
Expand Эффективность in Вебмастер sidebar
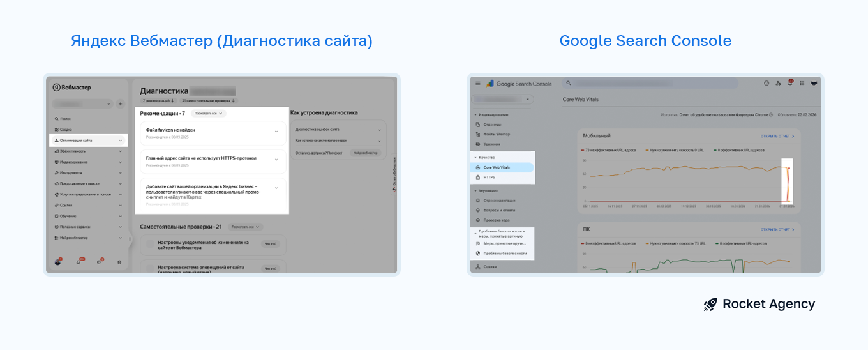tap(88, 151)
